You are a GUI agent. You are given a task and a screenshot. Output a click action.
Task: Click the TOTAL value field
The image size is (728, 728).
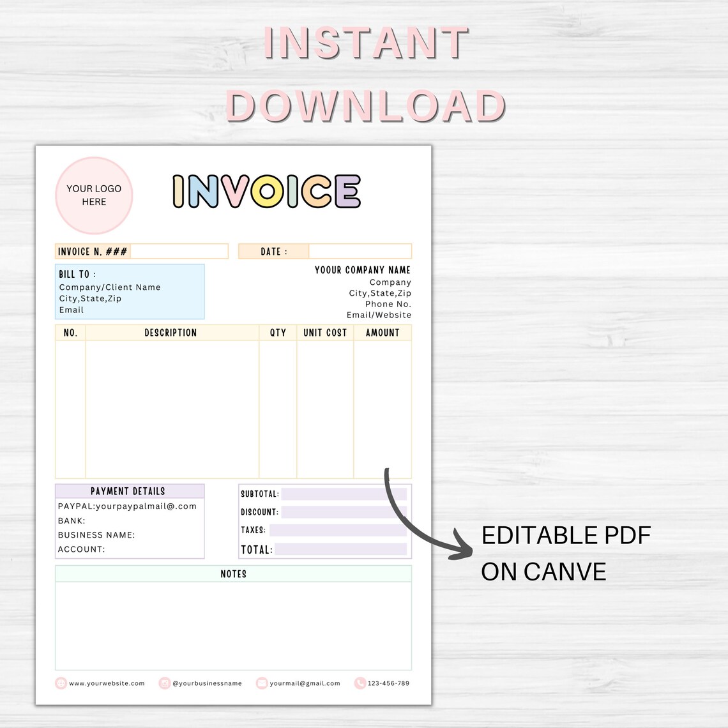[342, 549]
